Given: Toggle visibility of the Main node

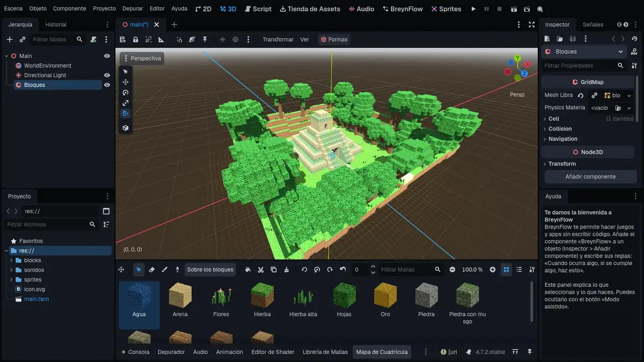Looking at the screenshot, I should pos(107,56).
